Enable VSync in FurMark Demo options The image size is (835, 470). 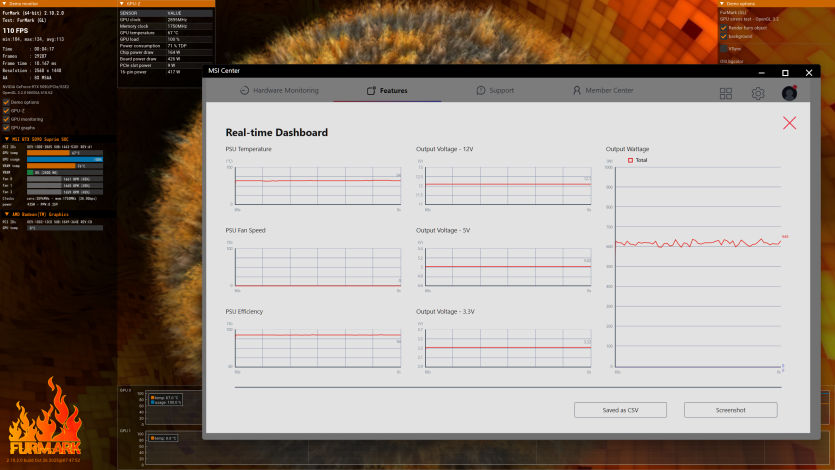pos(723,48)
